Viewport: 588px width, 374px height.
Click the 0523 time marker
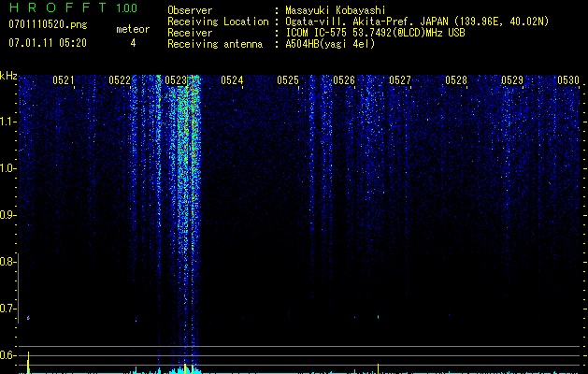(x=176, y=80)
